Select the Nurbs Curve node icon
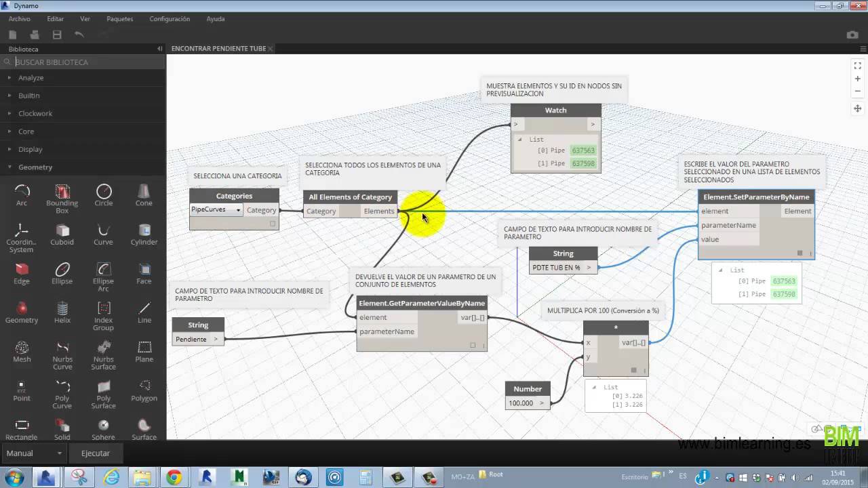Viewport: 868px width, 488px height. coord(62,347)
